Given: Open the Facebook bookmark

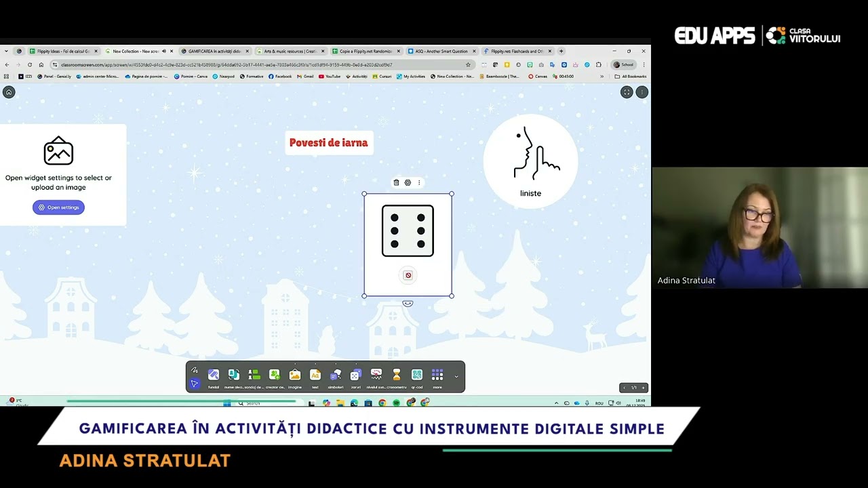Looking at the screenshot, I should pyautogui.click(x=280, y=76).
